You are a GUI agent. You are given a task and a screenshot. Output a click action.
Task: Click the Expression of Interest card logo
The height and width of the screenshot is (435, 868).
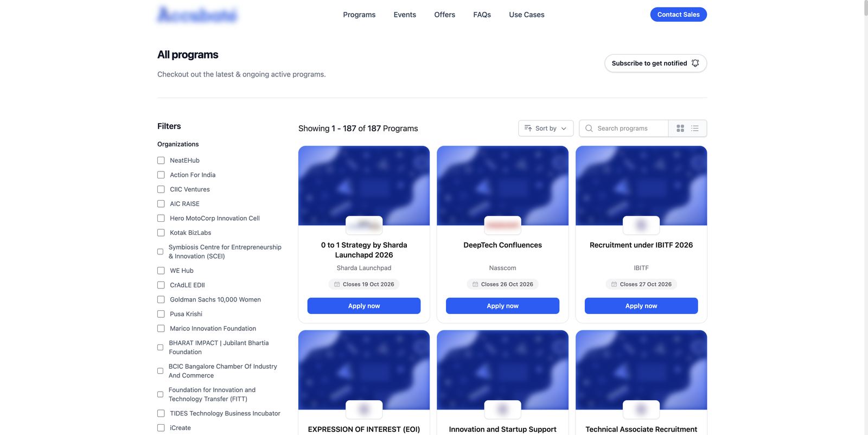pos(364,410)
